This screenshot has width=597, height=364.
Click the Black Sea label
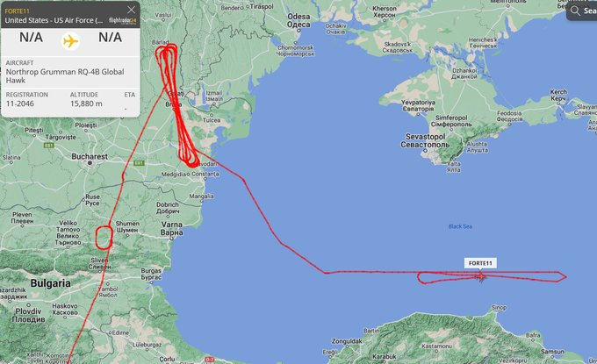pos(460,226)
